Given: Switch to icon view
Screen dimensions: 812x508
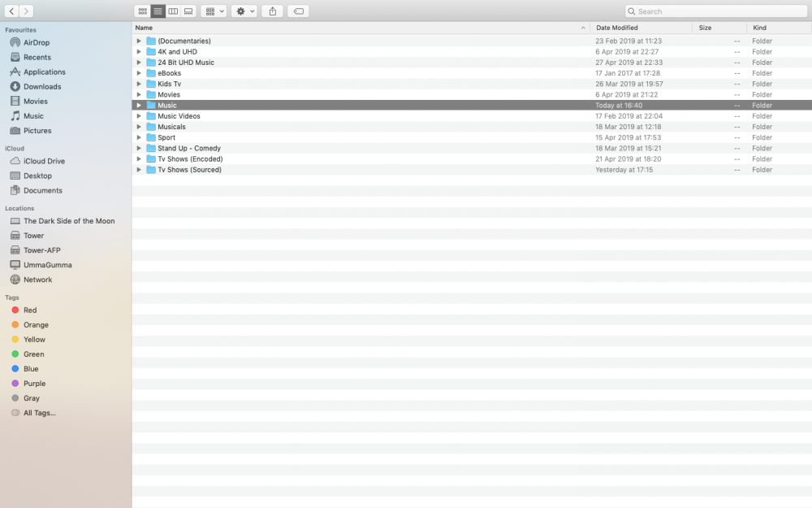Looking at the screenshot, I should point(142,11).
